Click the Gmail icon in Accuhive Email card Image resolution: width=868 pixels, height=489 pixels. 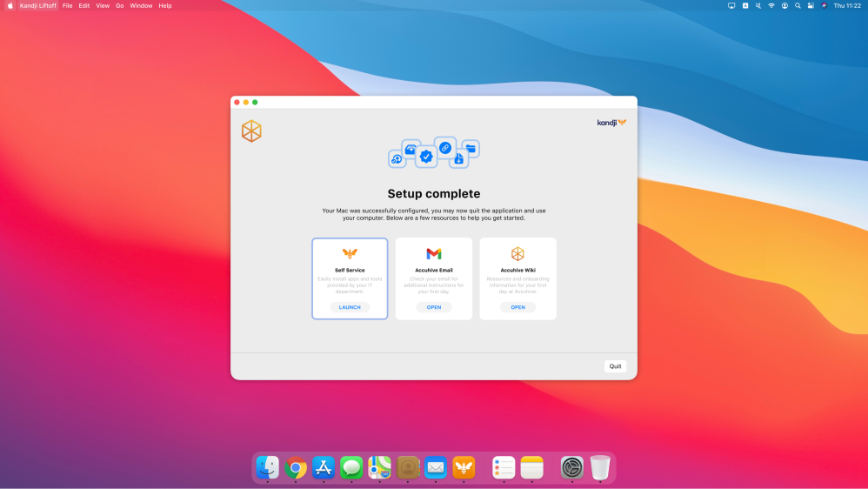click(x=433, y=254)
